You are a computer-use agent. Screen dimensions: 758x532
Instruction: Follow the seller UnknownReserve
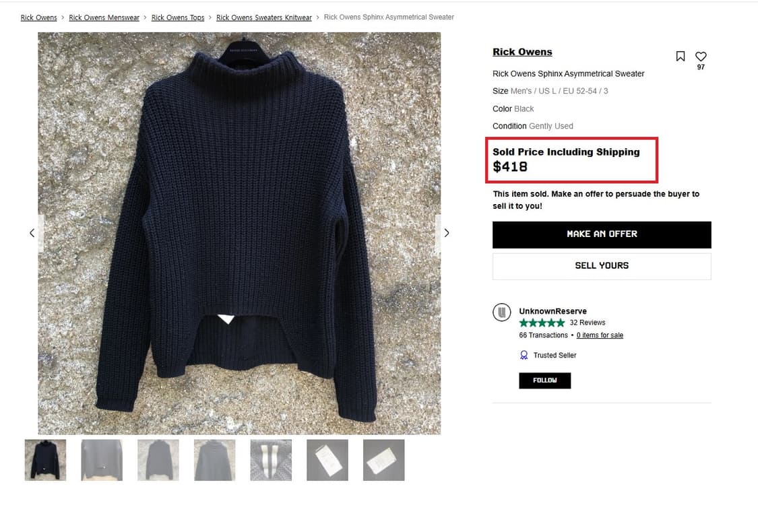pyautogui.click(x=544, y=380)
